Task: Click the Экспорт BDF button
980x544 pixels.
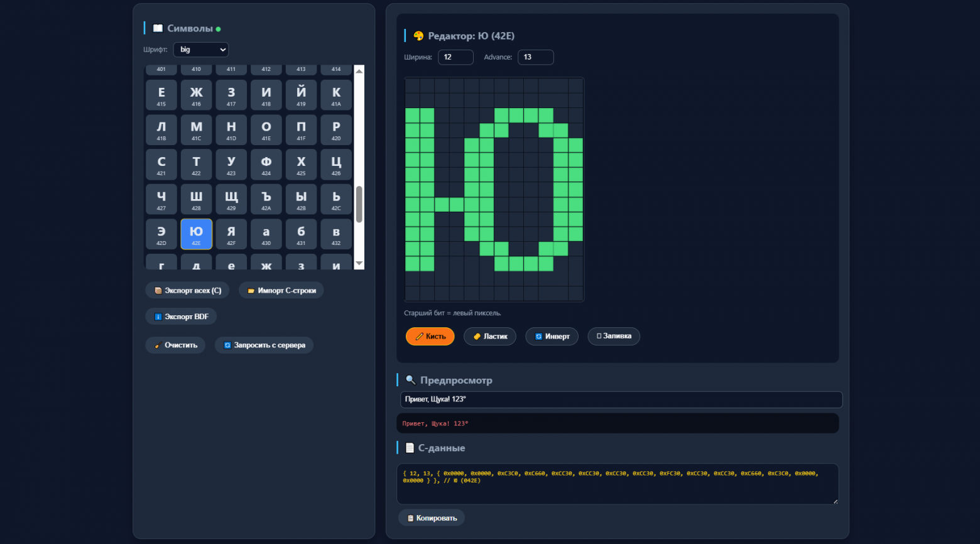Action: [x=181, y=317]
